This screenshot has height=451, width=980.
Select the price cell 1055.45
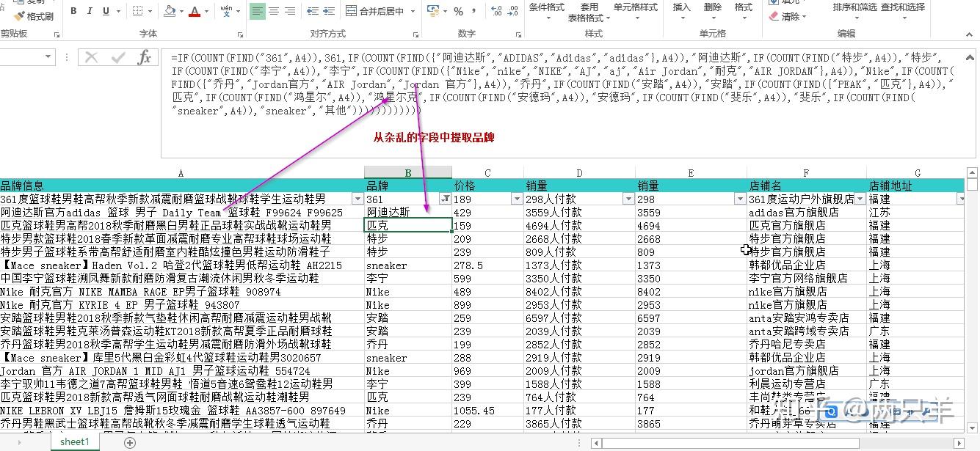(487, 411)
